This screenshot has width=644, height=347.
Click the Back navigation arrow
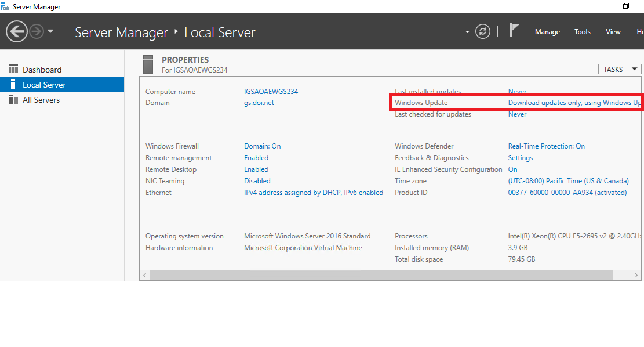click(x=17, y=31)
